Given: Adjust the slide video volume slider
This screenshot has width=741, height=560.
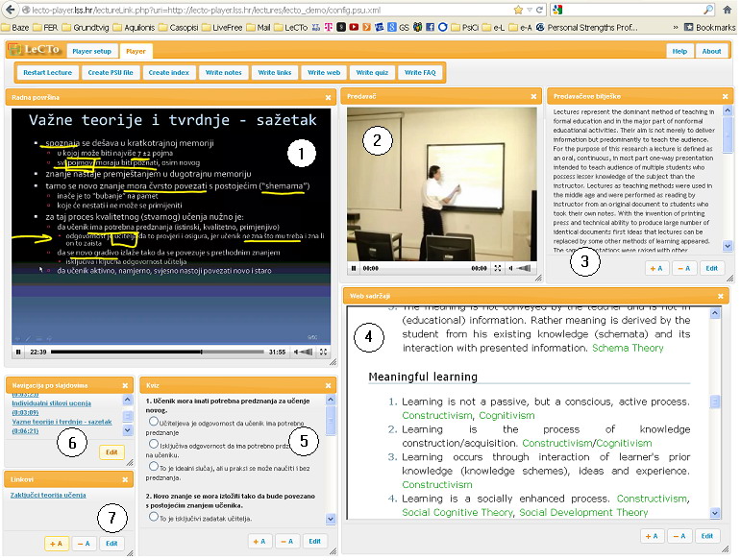Looking at the screenshot, I should click(x=307, y=352).
